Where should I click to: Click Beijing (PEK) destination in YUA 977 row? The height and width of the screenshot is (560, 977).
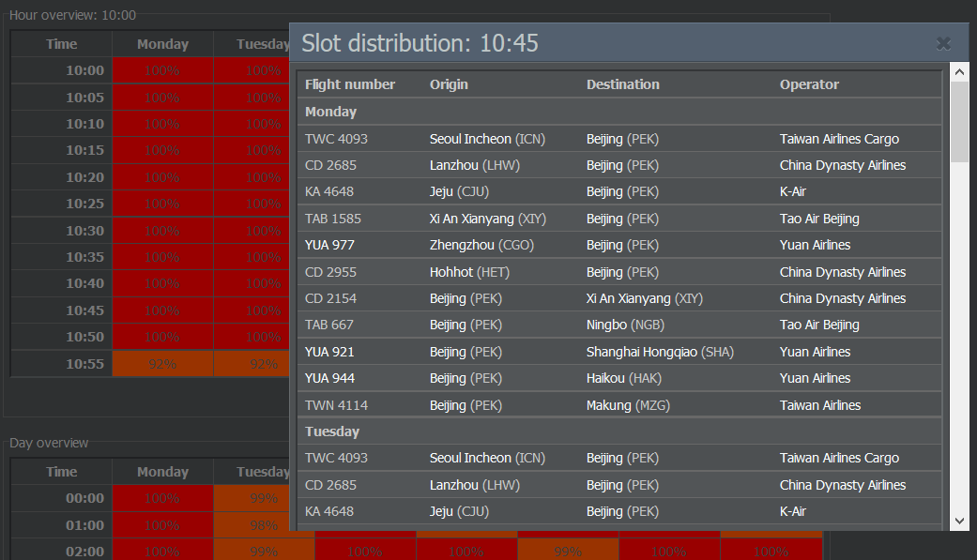[622, 246]
